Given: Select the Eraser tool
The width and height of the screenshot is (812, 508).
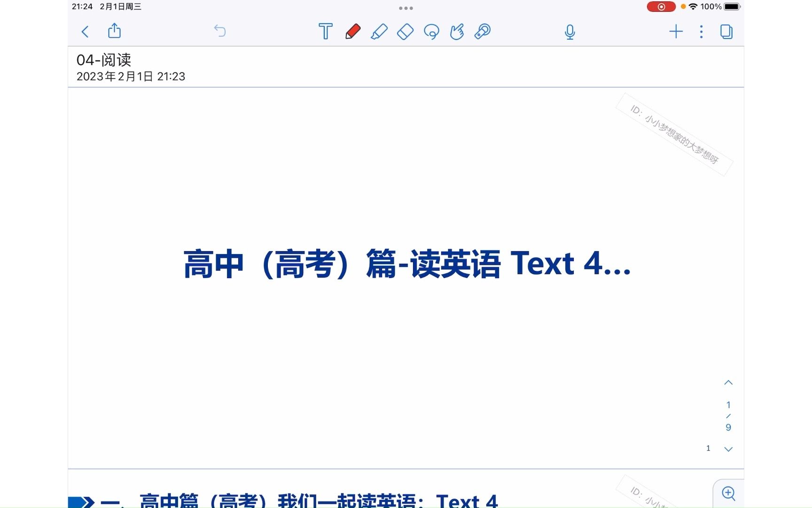Looking at the screenshot, I should [405, 32].
